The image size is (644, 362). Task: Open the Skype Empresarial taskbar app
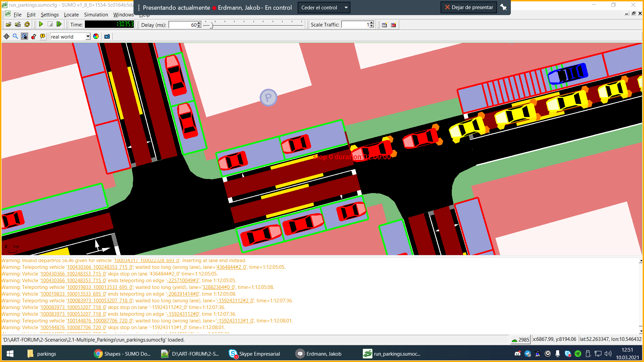255,354
